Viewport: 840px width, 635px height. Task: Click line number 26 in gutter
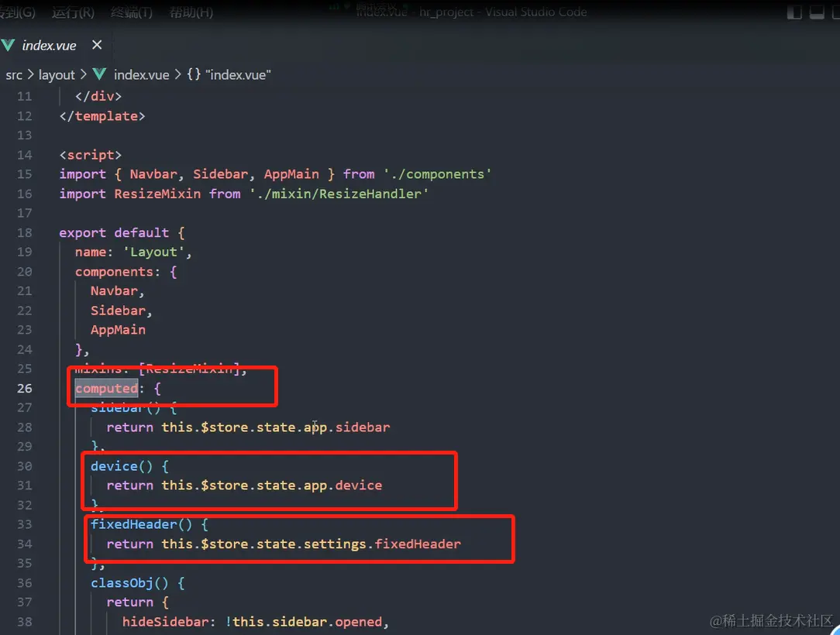pos(24,388)
